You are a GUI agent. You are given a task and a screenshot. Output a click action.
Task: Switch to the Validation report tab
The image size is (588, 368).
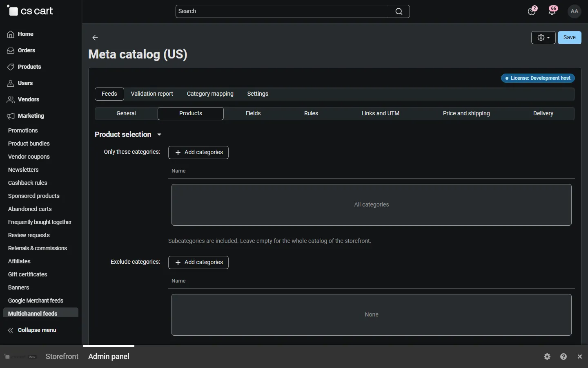152,94
